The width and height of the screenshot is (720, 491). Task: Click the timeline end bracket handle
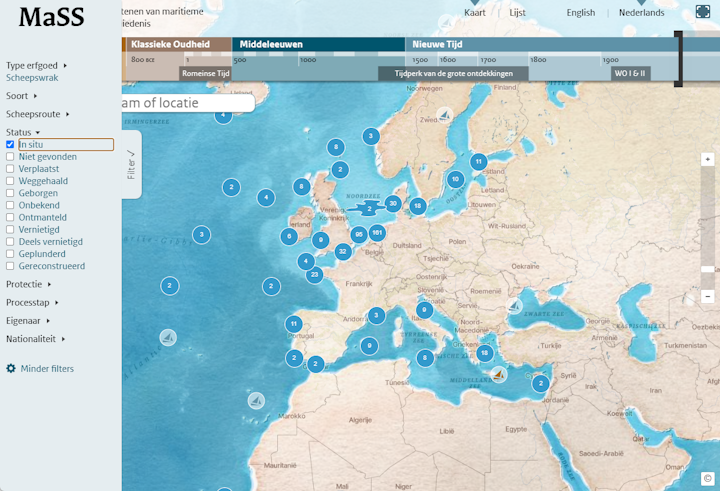click(x=678, y=58)
